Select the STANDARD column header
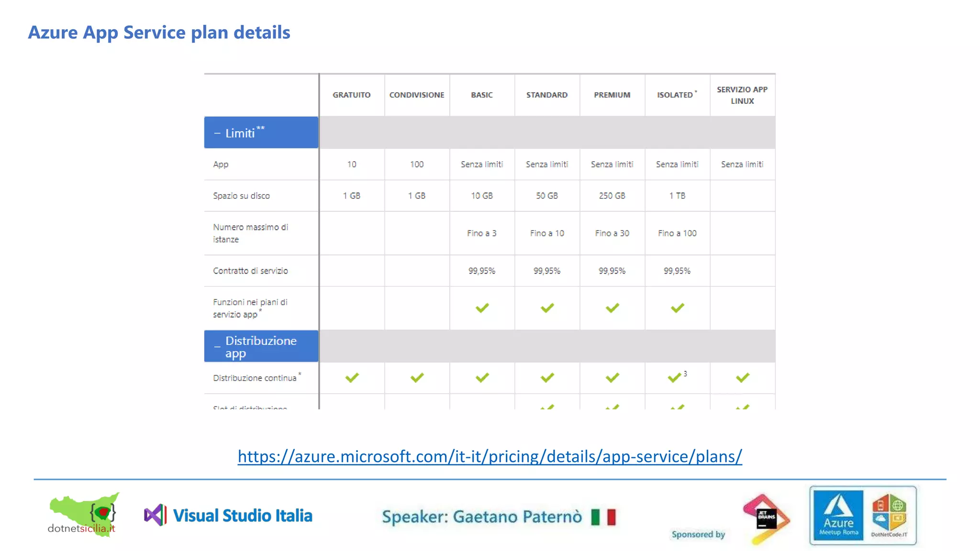The width and height of the screenshot is (980, 551). point(547,95)
